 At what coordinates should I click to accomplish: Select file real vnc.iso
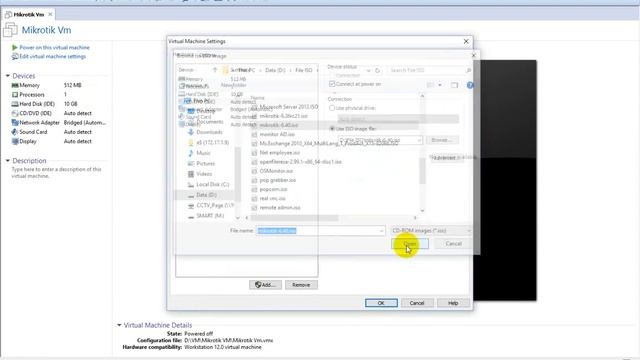272,198
